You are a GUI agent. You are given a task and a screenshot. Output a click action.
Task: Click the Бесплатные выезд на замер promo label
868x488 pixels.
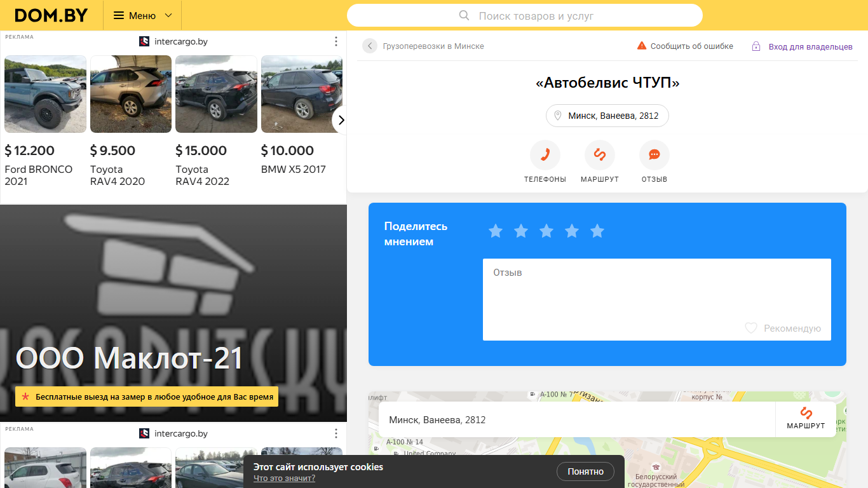point(147,396)
